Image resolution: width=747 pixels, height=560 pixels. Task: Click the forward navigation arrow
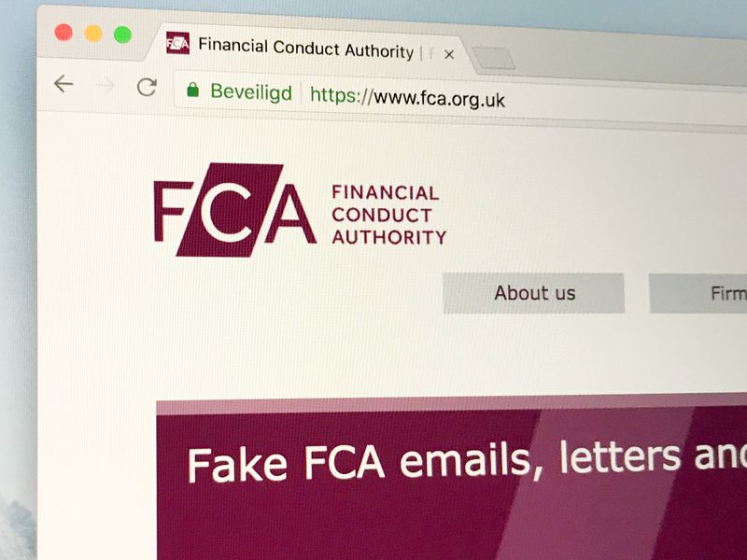(106, 86)
